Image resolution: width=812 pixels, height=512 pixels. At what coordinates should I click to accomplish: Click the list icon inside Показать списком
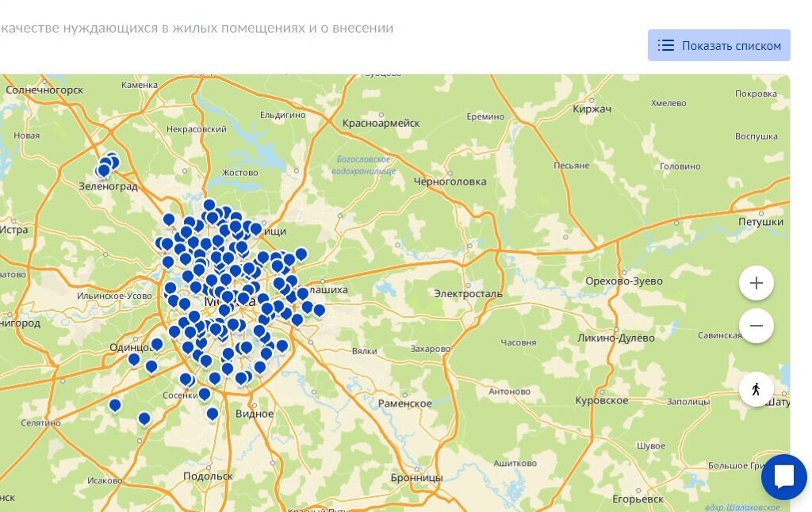(666, 45)
